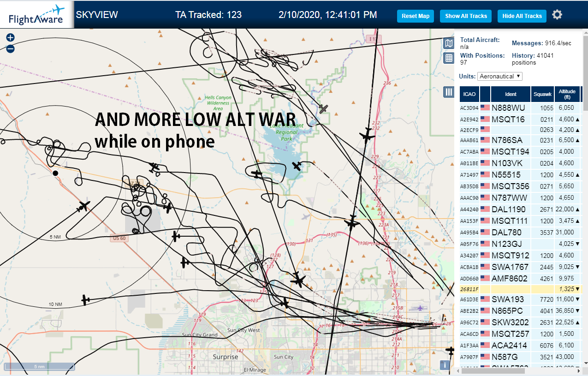The image size is (588, 376).
Task: Zoom in on the map
Action: pyautogui.click(x=10, y=38)
